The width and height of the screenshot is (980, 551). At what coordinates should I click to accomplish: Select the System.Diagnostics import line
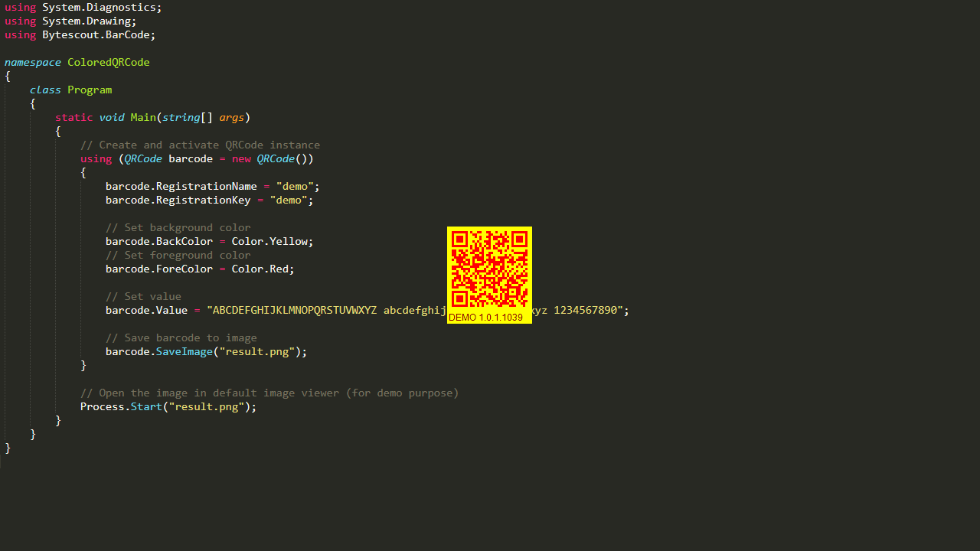coord(92,7)
